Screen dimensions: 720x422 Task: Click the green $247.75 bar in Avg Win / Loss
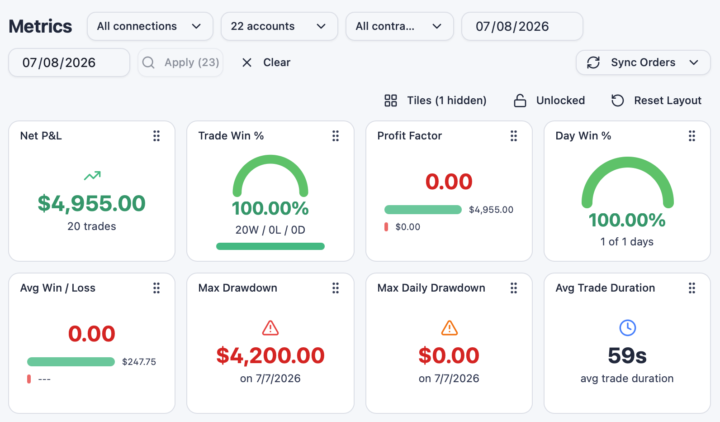[x=71, y=362]
